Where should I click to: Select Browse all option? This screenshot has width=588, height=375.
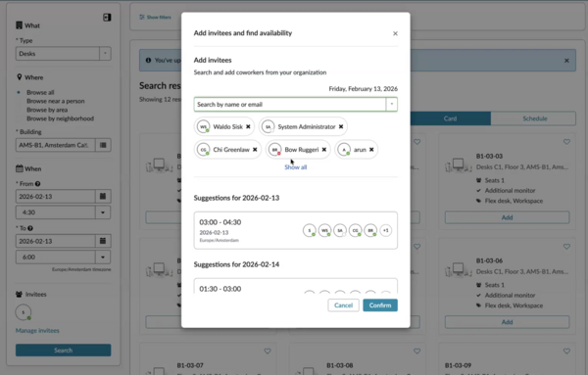(x=40, y=92)
